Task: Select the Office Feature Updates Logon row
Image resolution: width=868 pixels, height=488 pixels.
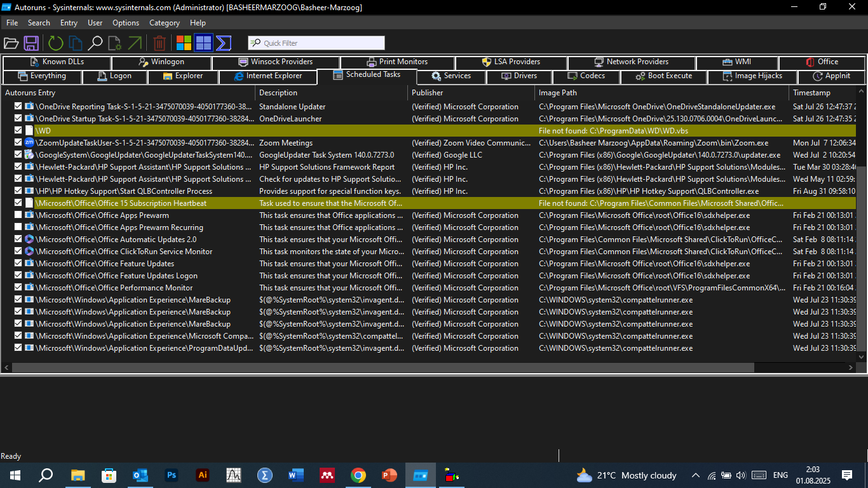Action: (x=430, y=276)
